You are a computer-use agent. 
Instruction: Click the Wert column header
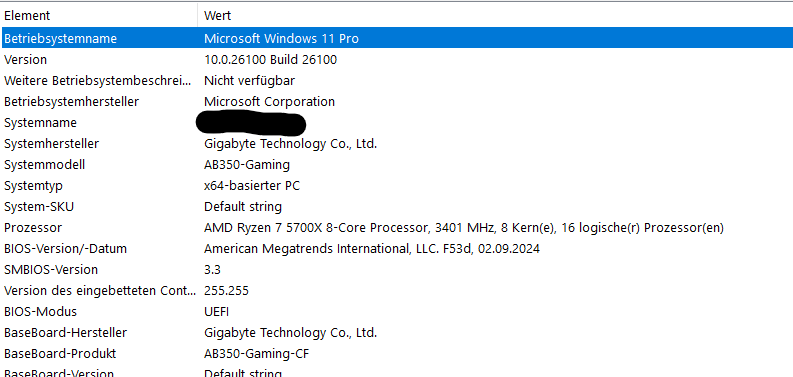click(496, 15)
